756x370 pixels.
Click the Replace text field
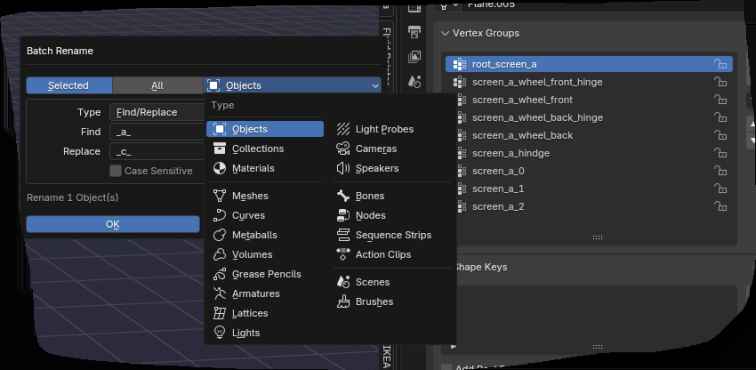157,152
